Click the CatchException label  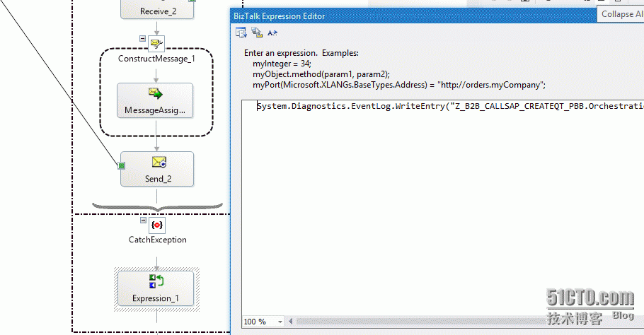pos(157,240)
